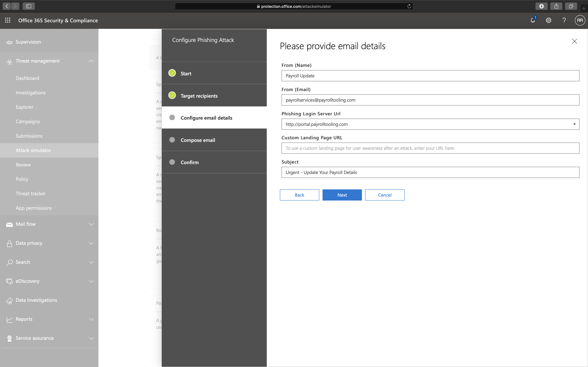Toggle the browser sidebar icon
588x367 pixels.
(28, 6)
